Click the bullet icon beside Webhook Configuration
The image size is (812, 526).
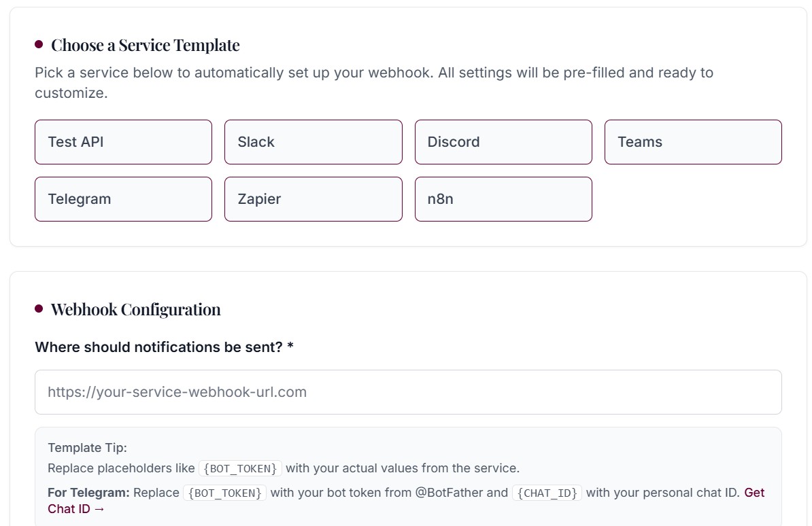[38, 307]
